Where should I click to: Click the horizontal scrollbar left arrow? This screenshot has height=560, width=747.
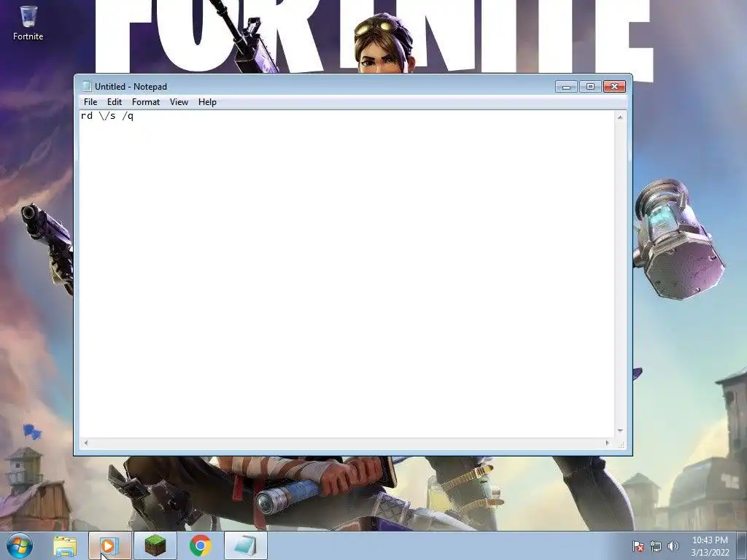tap(86, 443)
